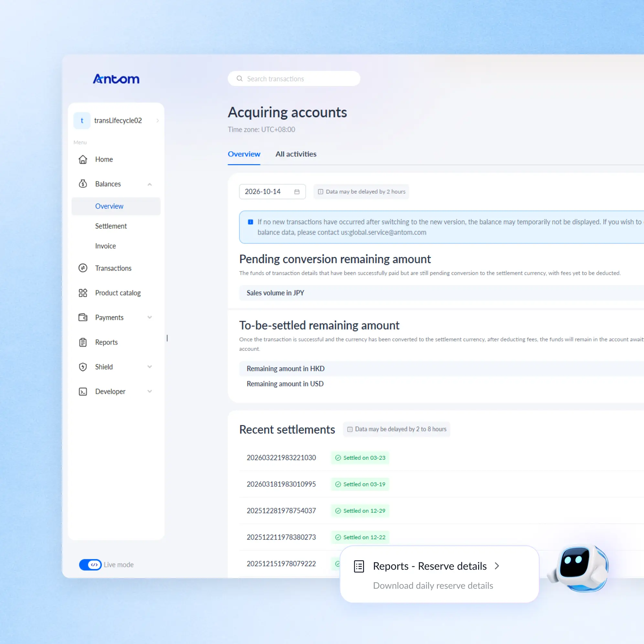Open Reserve details with the arrow chevron
Viewport: 644px width, 644px height.
pyautogui.click(x=497, y=566)
